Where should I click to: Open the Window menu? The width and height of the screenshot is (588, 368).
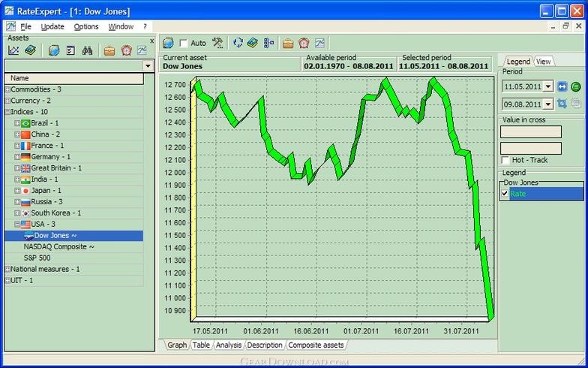click(x=121, y=27)
